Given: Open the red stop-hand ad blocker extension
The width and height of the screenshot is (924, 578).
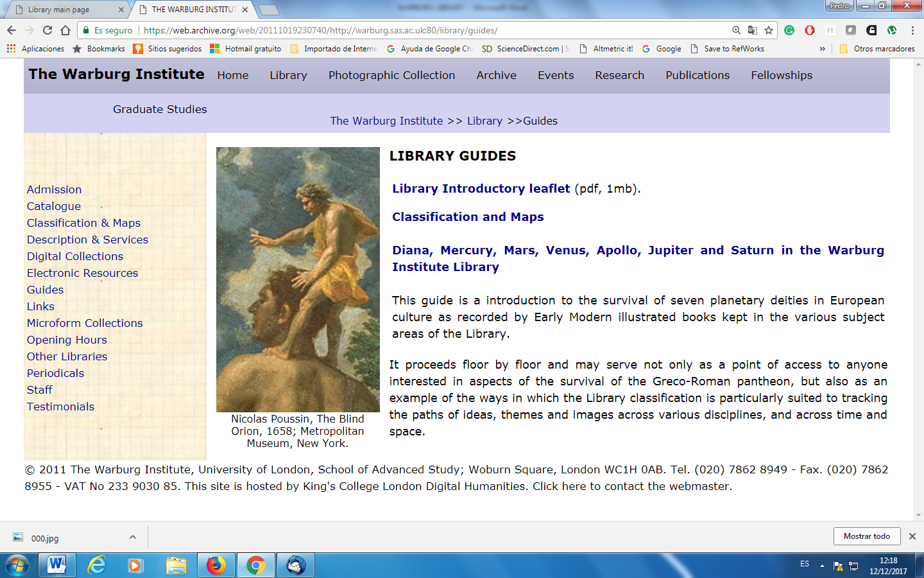Looking at the screenshot, I should pyautogui.click(x=810, y=30).
